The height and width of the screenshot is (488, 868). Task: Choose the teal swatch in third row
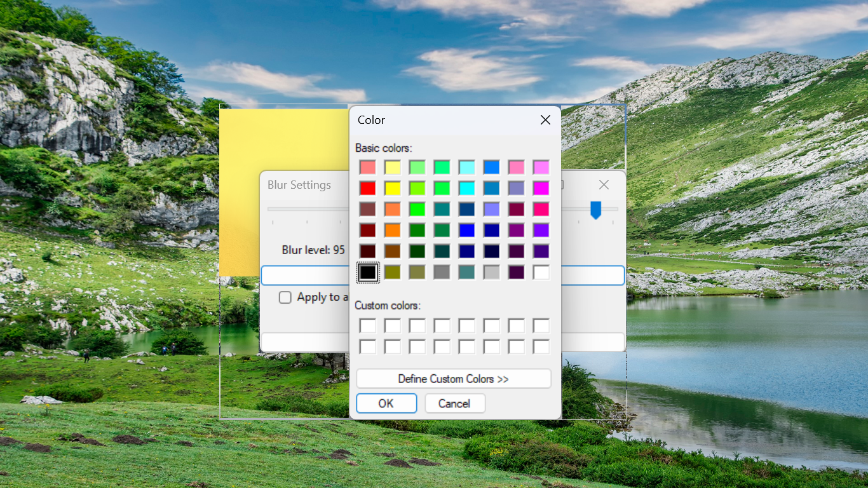[x=442, y=209]
